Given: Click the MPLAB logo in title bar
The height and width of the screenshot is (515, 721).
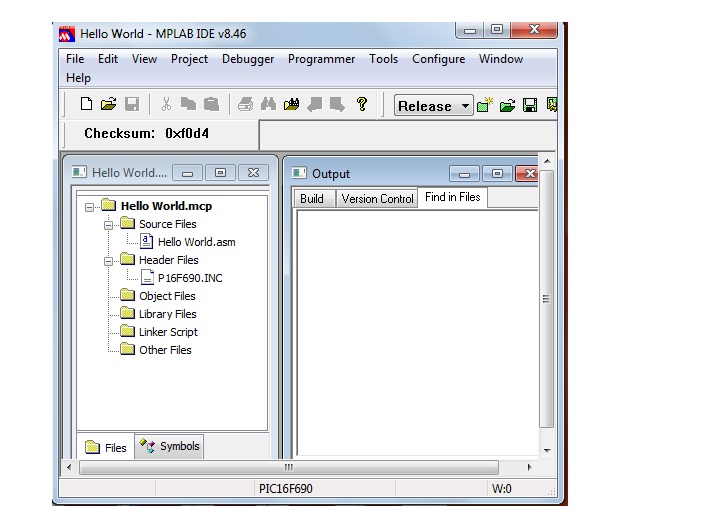Looking at the screenshot, I should pos(67,34).
